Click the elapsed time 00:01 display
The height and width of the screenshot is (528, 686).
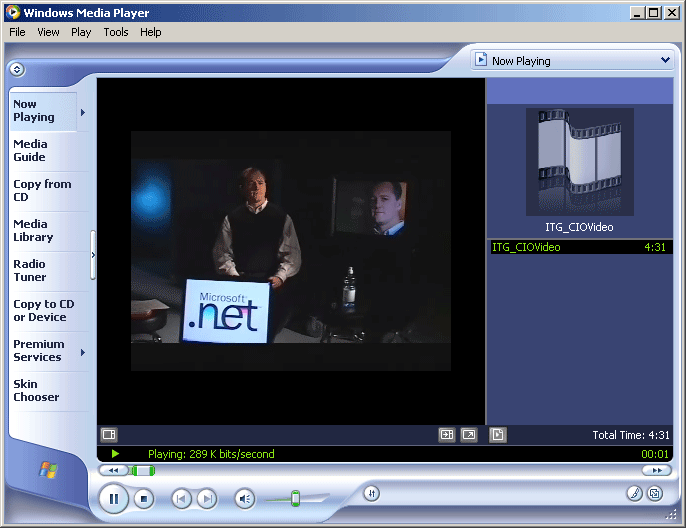654,454
